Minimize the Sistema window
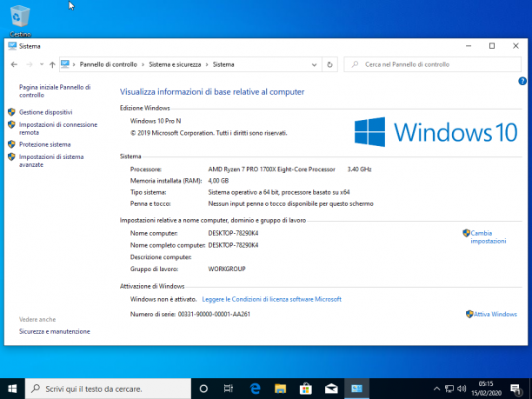The height and width of the screenshot is (399, 532). [469, 46]
